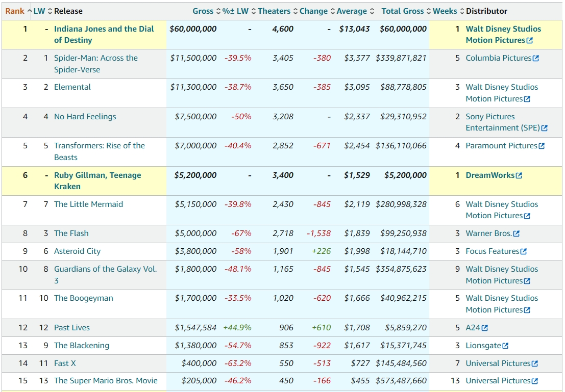Sort table by Average column

(355, 11)
